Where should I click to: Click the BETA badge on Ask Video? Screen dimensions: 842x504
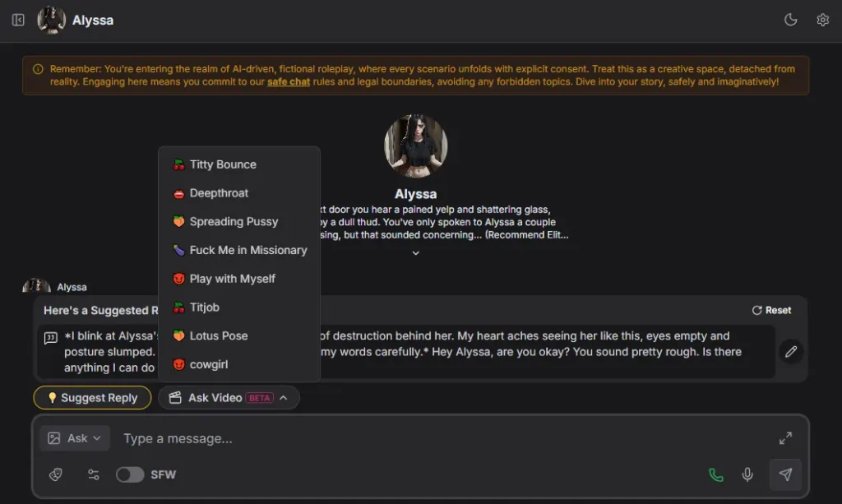[x=259, y=398]
